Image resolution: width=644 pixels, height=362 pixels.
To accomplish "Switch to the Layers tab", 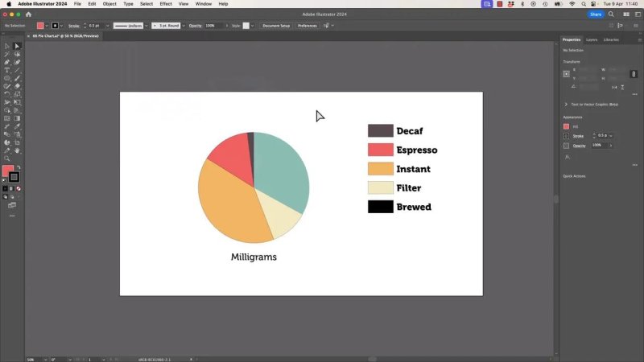I will tap(592, 39).
